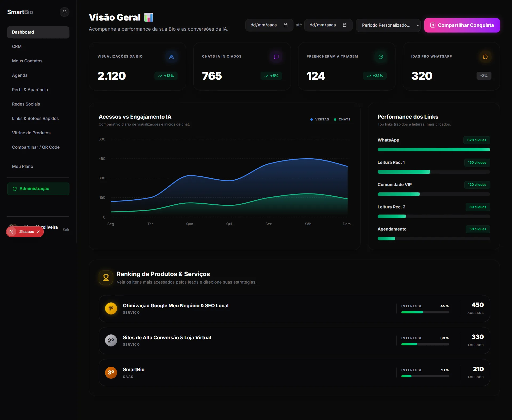Click the 50 cliques badge
512x420 pixels.
pos(478,229)
